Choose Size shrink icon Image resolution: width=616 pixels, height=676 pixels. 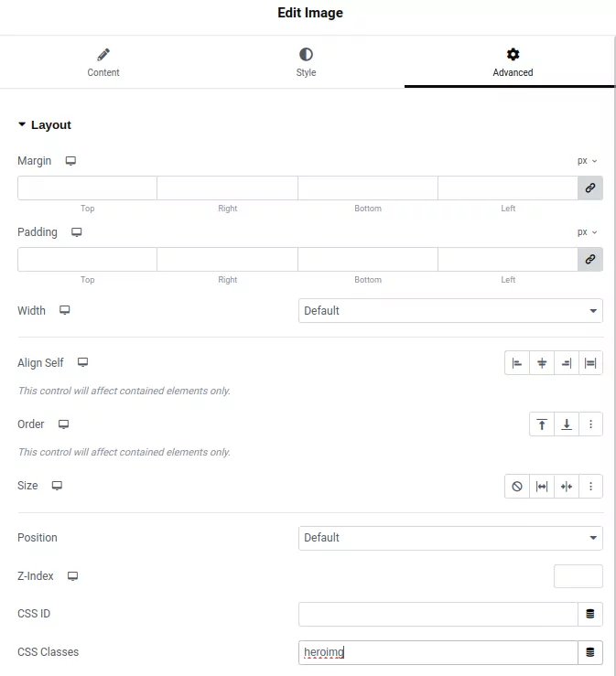[x=567, y=486]
